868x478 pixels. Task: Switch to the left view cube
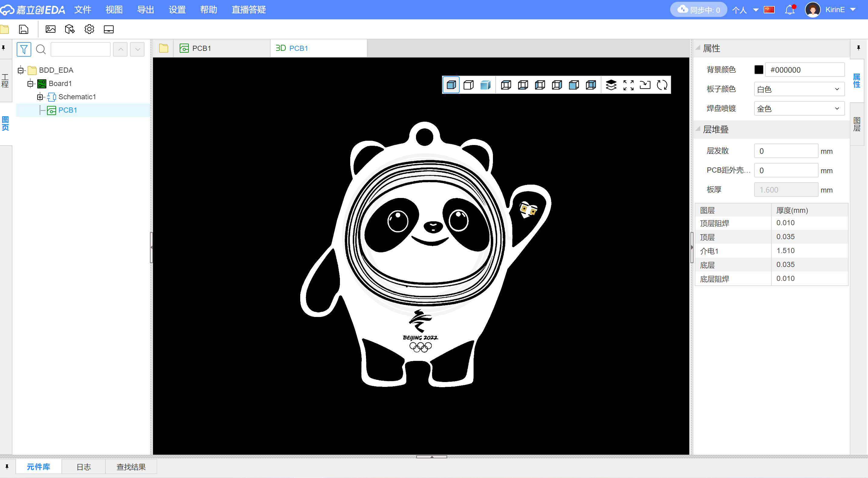pos(540,85)
